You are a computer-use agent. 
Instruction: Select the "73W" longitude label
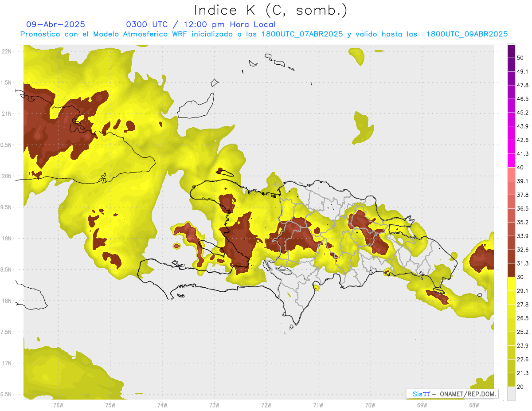click(x=214, y=405)
